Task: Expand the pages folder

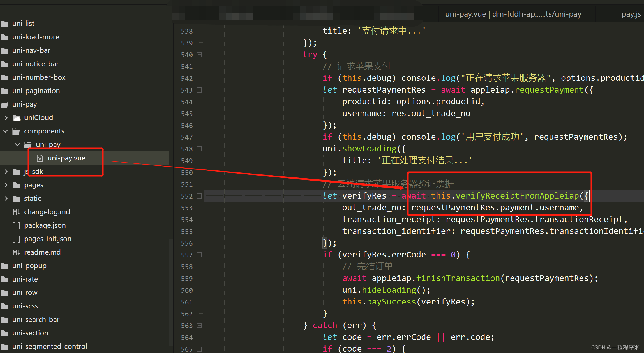Action: tap(6, 185)
